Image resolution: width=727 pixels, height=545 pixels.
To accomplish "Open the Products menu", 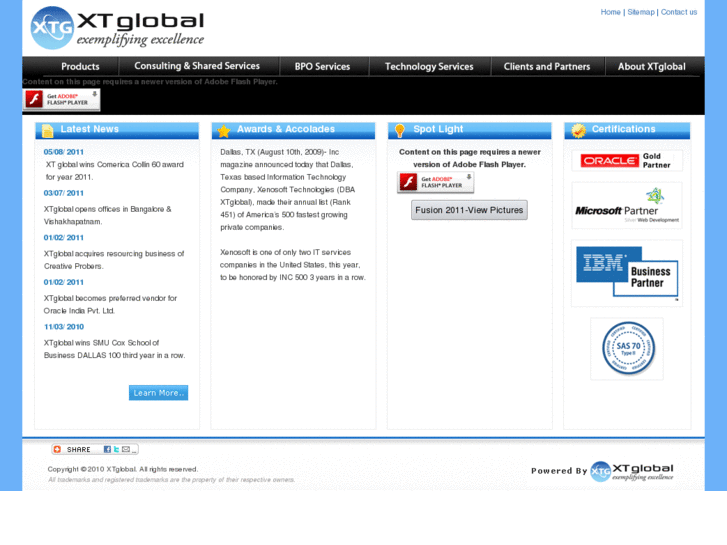I will [80, 66].
